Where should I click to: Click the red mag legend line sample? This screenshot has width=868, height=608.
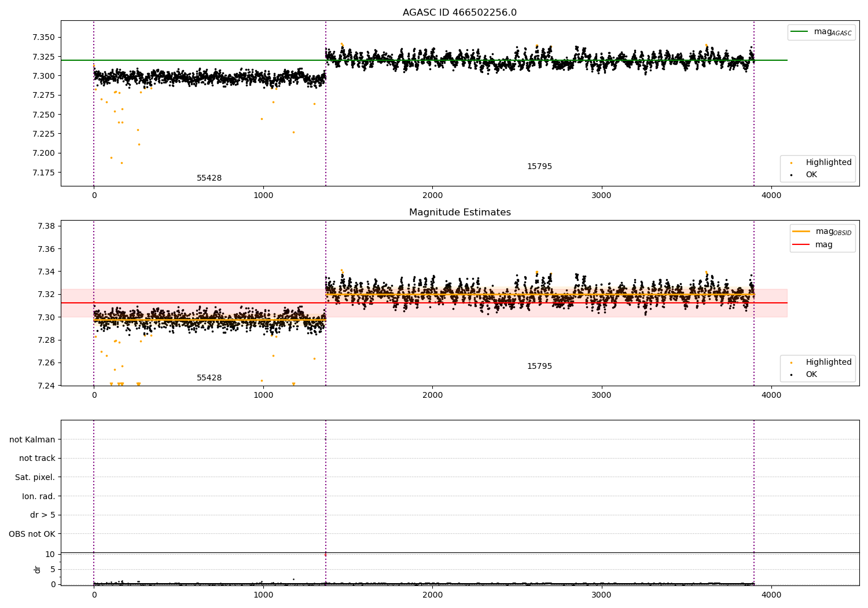(801, 245)
